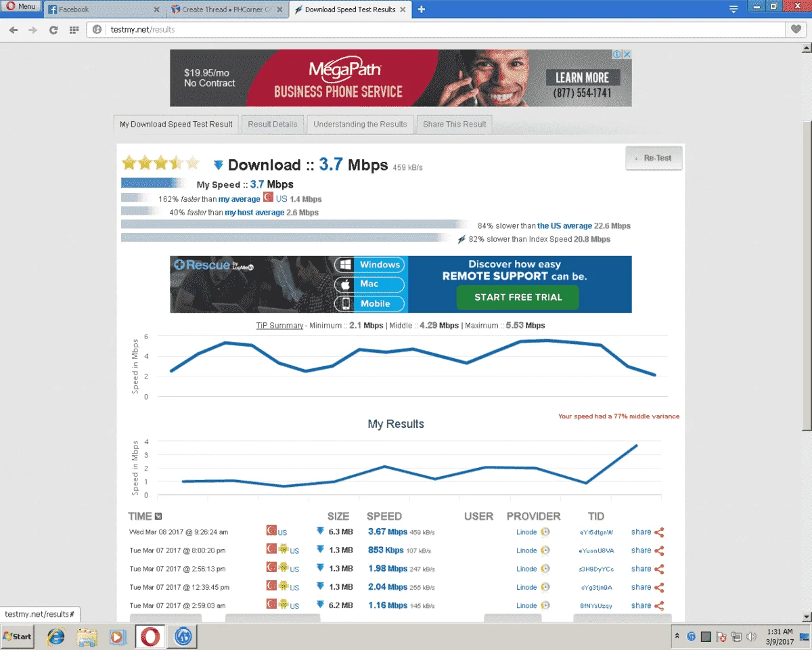Click the star rating icons
This screenshot has height=650, width=812.
(x=161, y=163)
